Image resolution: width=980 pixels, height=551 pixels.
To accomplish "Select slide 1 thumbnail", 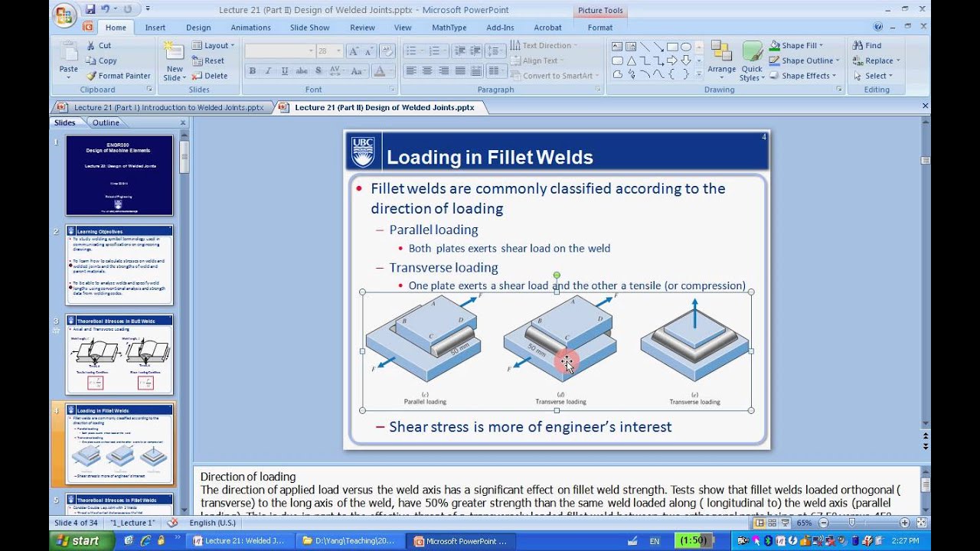I will click(x=119, y=175).
